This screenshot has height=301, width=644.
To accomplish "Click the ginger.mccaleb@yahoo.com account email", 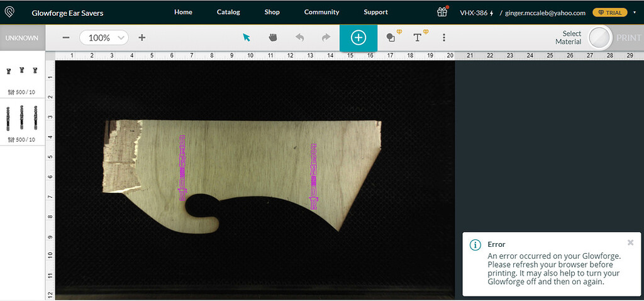I will pyautogui.click(x=545, y=13).
